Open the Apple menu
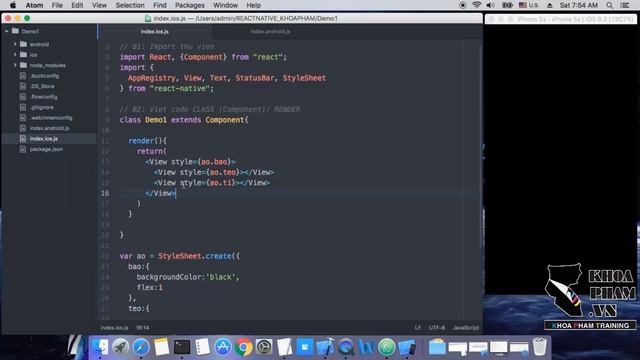 tap(13, 5)
